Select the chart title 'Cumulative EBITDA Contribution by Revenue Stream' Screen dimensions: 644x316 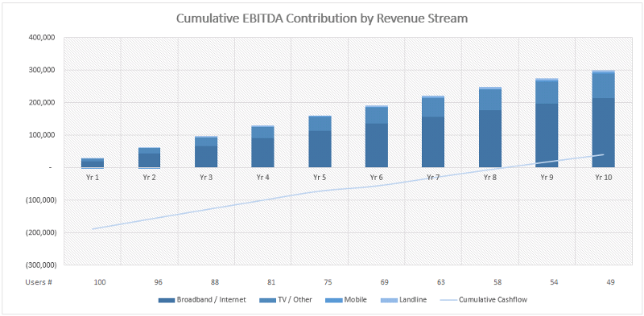point(322,18)
